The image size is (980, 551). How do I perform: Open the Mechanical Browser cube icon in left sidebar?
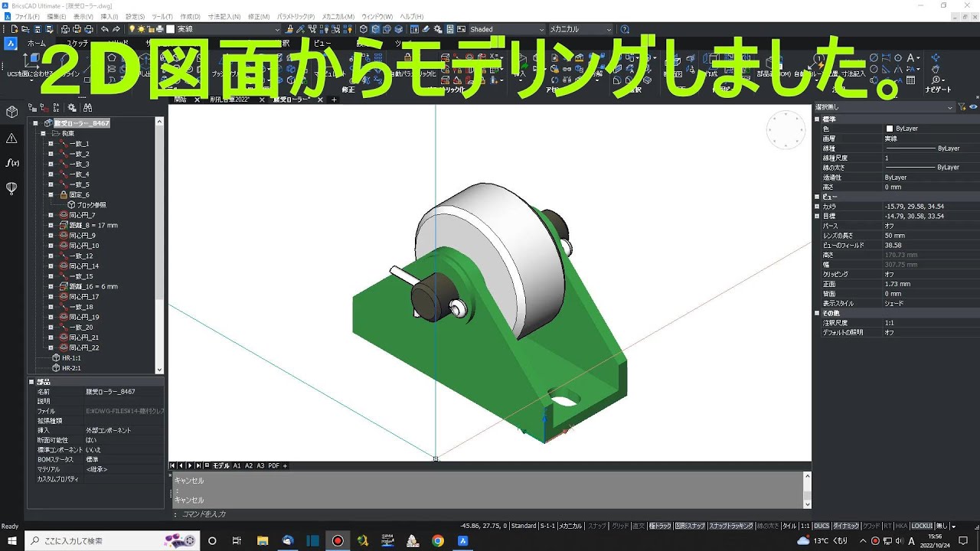11,112
